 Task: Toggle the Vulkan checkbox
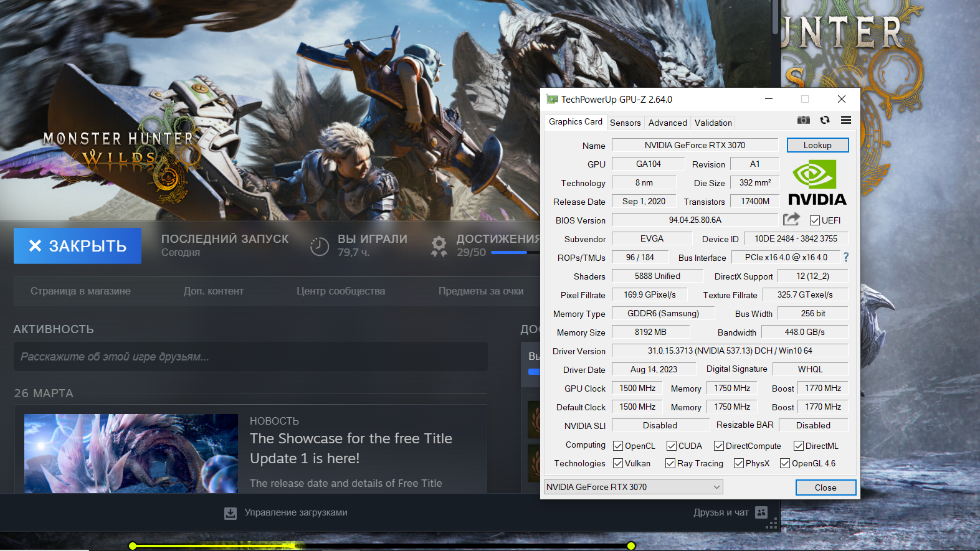coord(618,463)
